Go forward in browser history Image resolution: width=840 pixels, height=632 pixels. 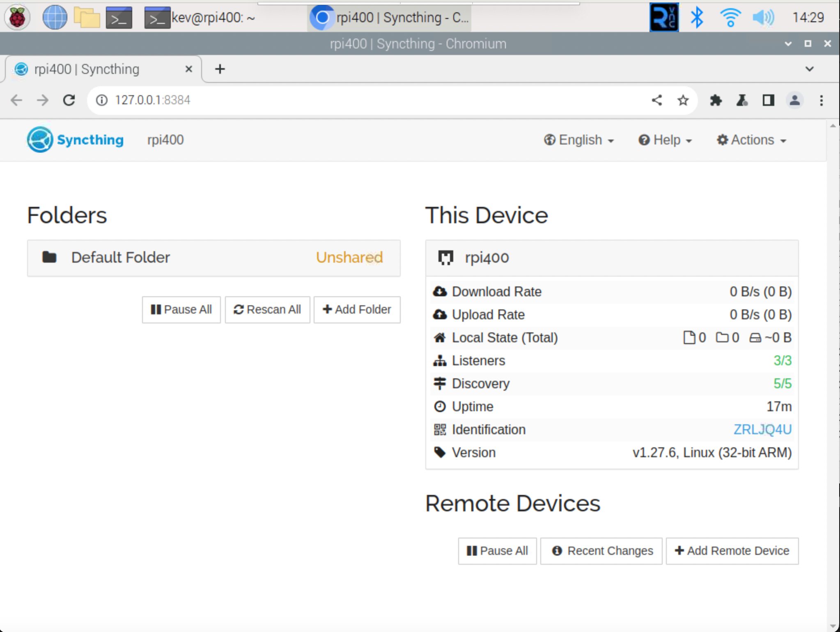[43, 100]
